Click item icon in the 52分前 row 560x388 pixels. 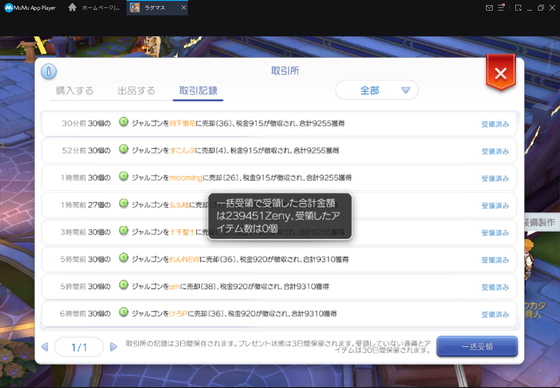click(x=124, y=149)
